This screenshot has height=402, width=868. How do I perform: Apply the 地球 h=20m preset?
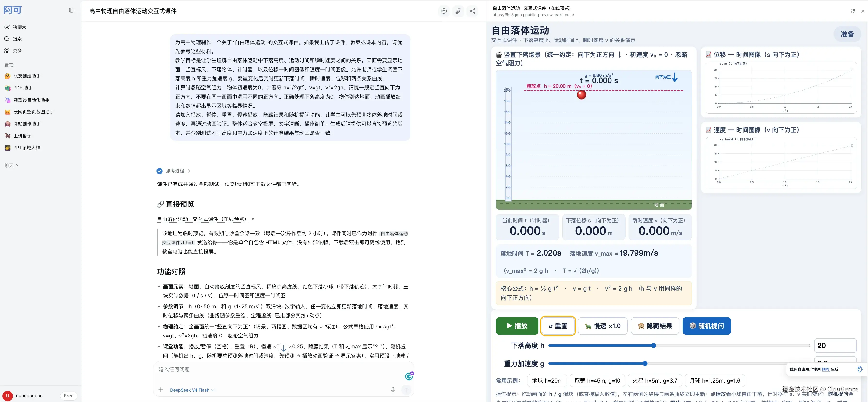[x=547, y=381]
